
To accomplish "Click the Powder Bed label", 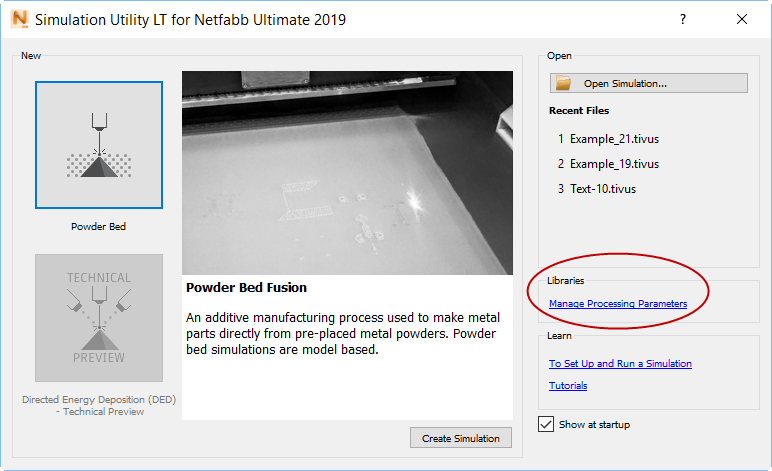I will pos(98,226).
